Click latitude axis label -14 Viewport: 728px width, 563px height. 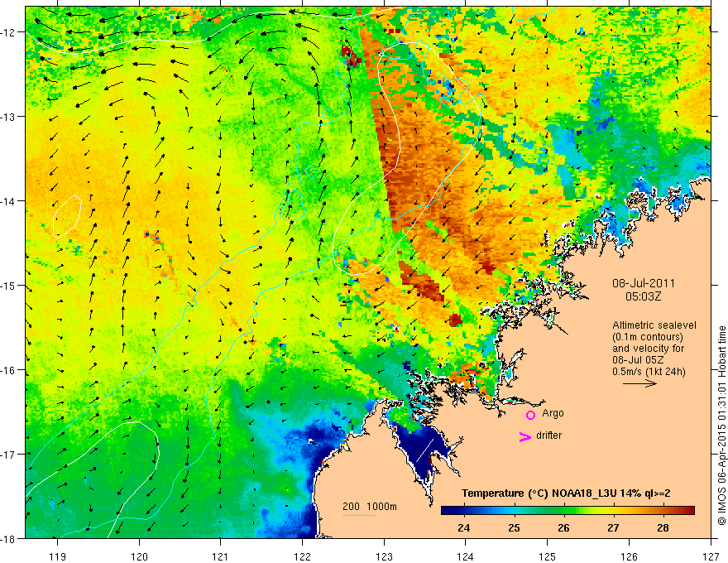[x=9, y=201]
